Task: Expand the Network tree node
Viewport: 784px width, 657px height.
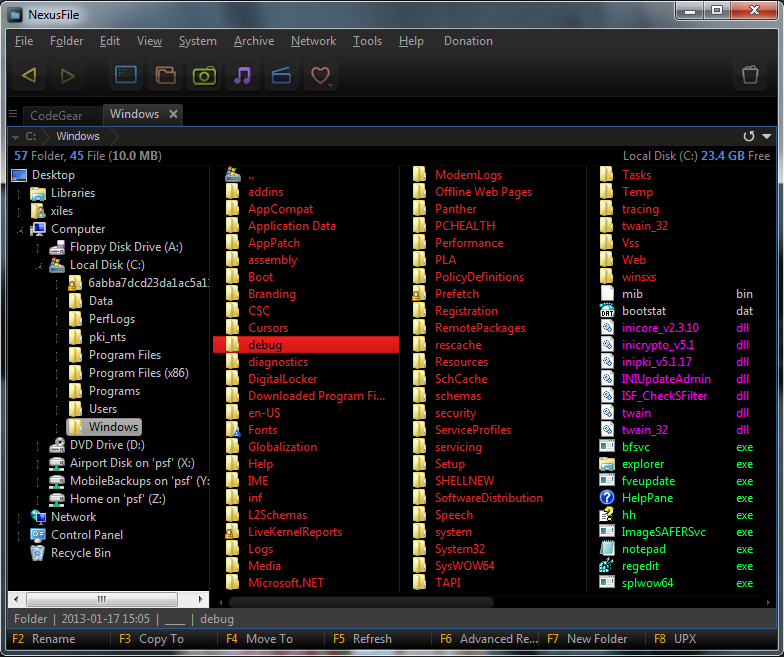Action: [x=20, y=517]
